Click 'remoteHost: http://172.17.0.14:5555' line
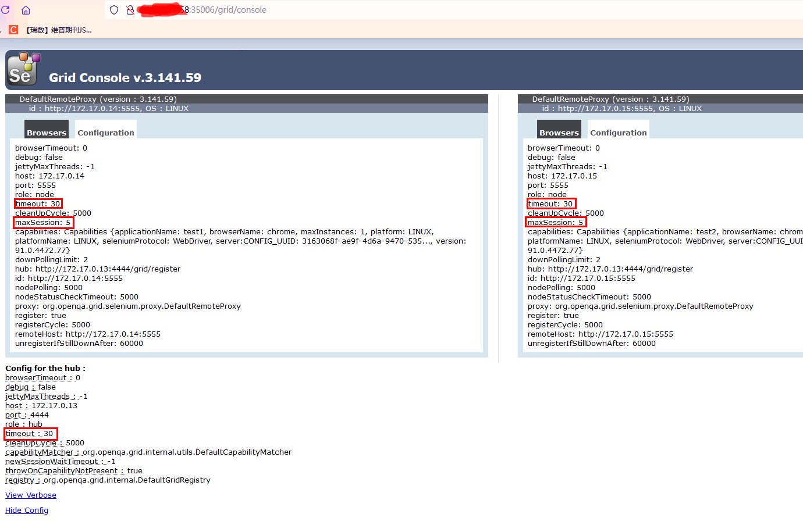 88,334
